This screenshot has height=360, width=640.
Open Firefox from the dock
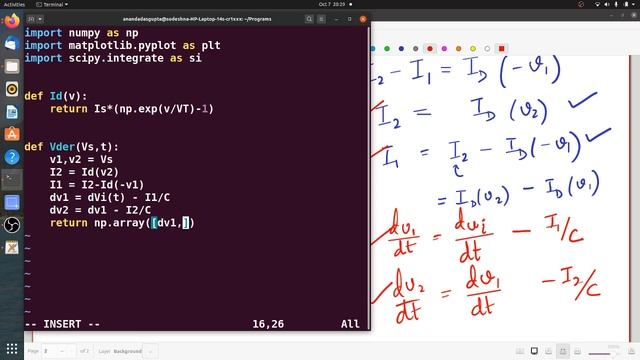[12, 20]
